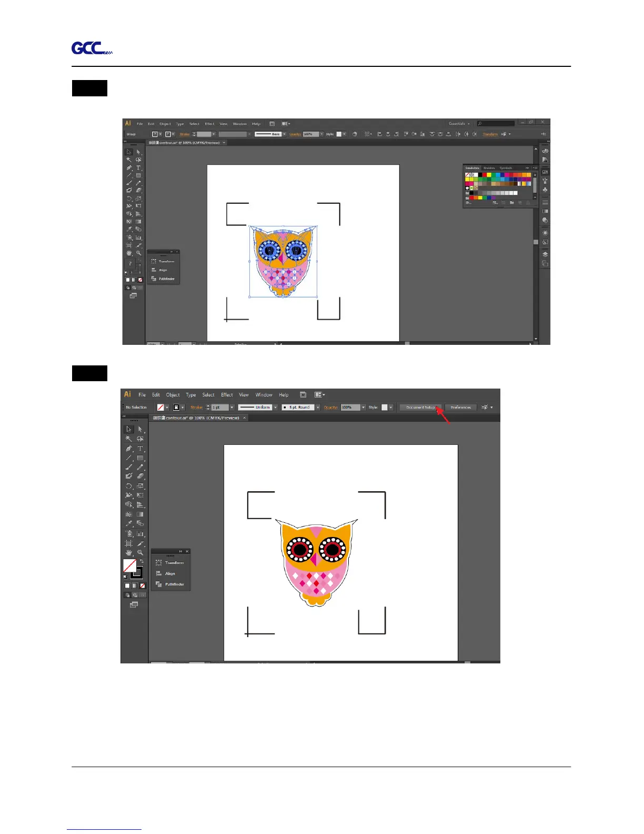
Task: Select Column Graph tool in lower screenshot
Action: [140, 533]
